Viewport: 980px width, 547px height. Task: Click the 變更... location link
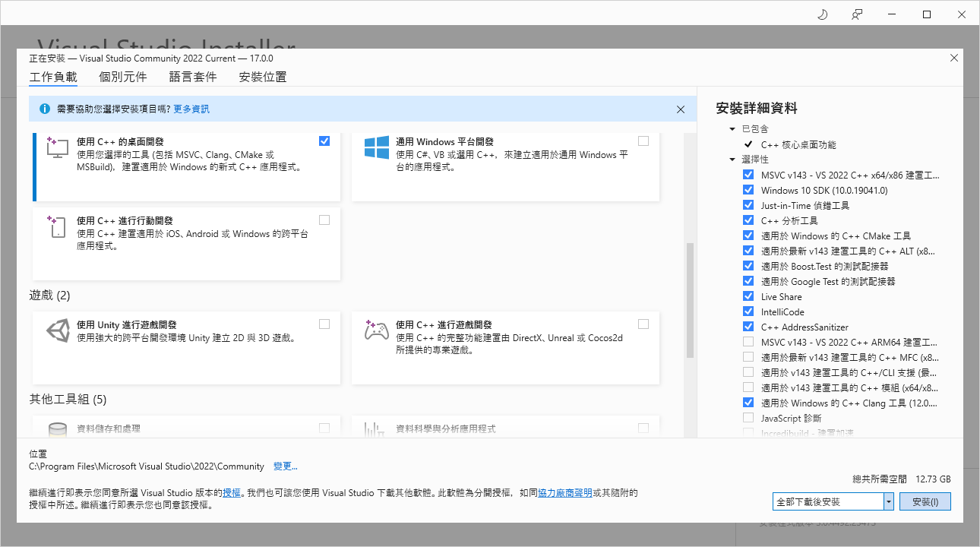[286, 466]
